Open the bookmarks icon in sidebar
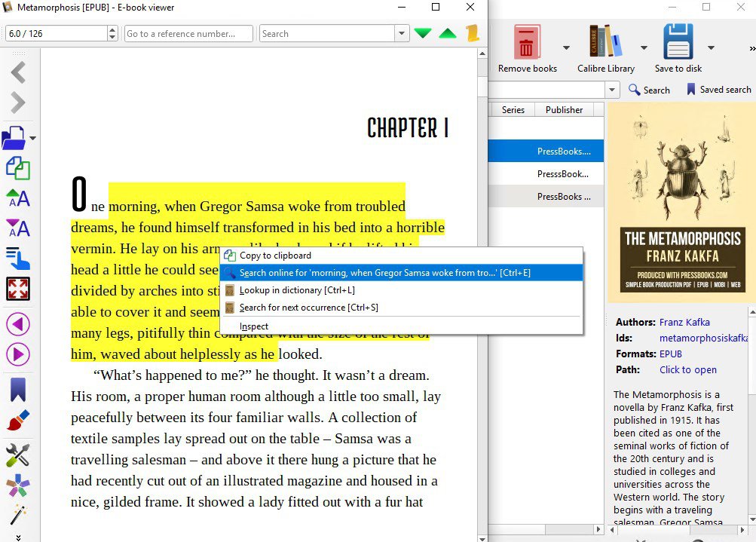The image size is (756, 542). (18, 390)
